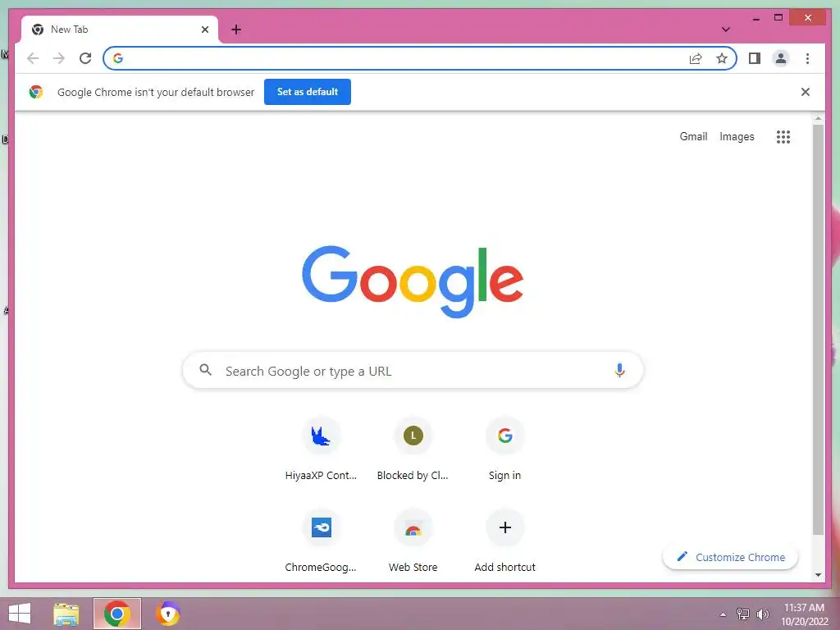Screen dimensions: 840x630
Task: Click the vertical scrollbar thumb
Action: point(818,330)
